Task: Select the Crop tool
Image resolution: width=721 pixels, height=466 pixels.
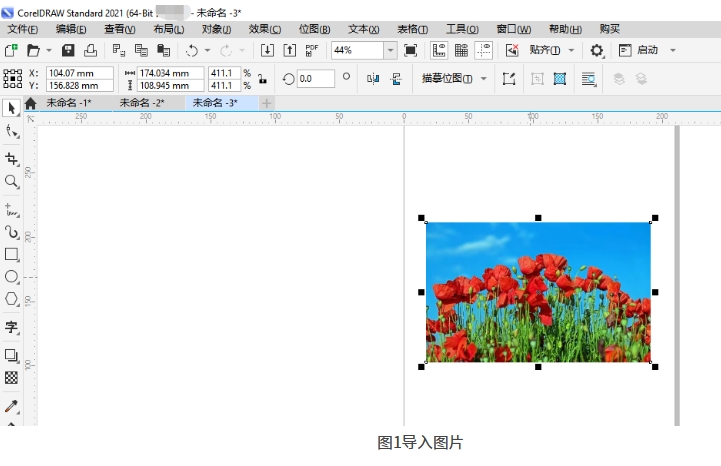Action: point(12,159)
